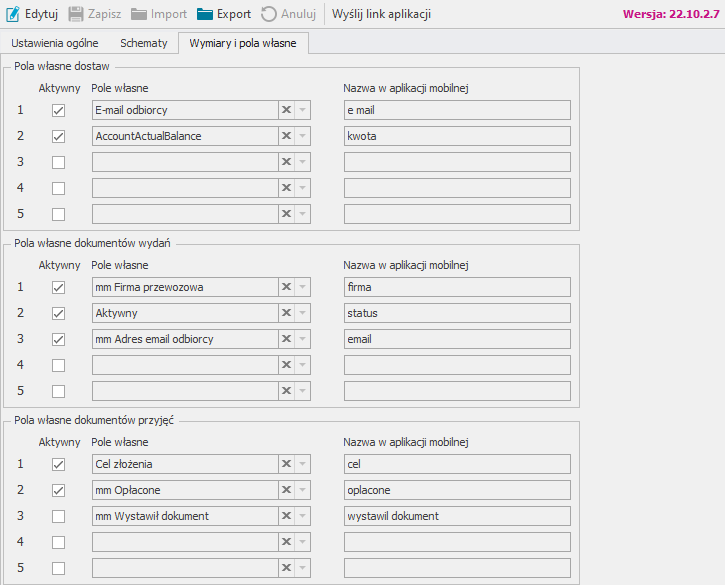Switch to the Ustawienia ogólne tab
The width and height of the screenshot is (725, 585).
coord(54,43)
